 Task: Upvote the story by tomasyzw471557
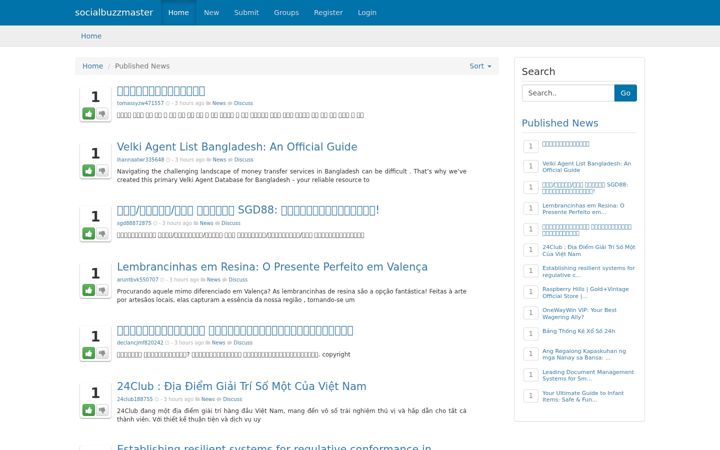89,113
